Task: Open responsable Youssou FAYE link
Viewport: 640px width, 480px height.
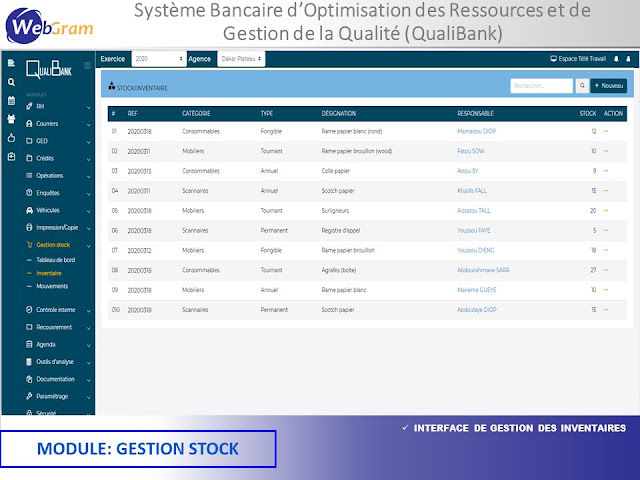Action: 473,231
